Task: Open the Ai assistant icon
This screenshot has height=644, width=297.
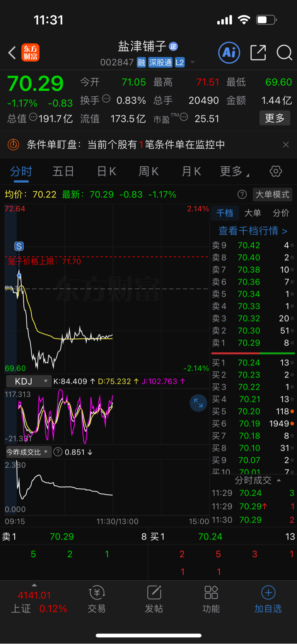Action: click(x=229, y=53)
